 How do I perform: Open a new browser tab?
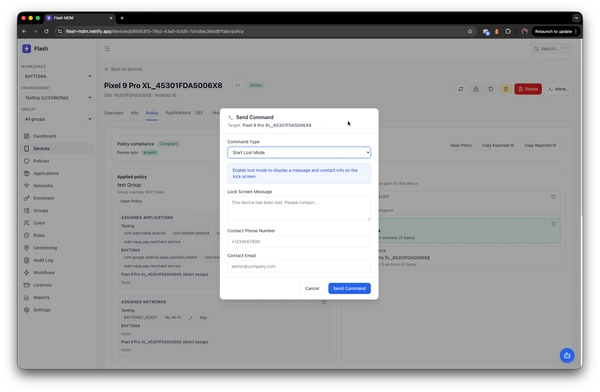[x=122, y=18]
